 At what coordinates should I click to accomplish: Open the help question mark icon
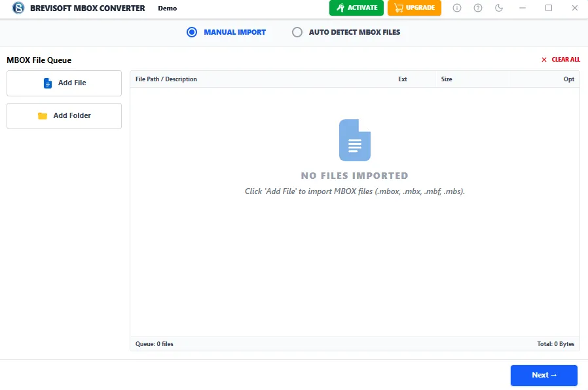point(478,8)
